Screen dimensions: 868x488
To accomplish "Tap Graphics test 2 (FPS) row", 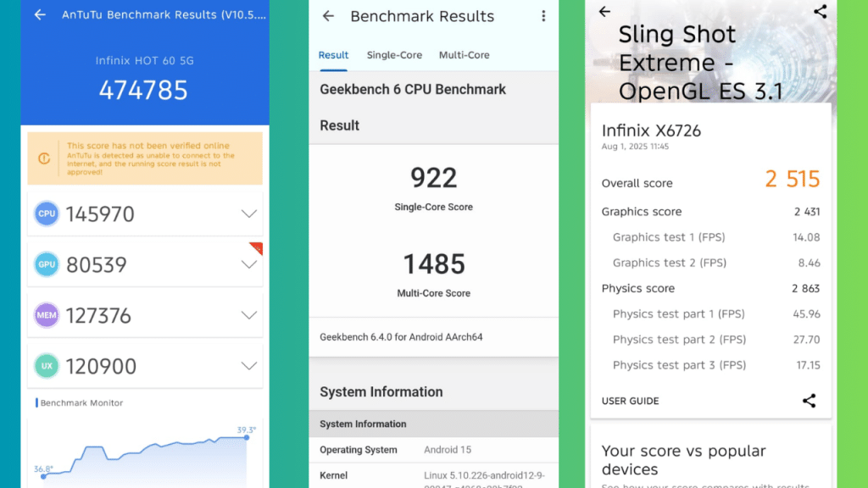I will [x=716, y=263].
